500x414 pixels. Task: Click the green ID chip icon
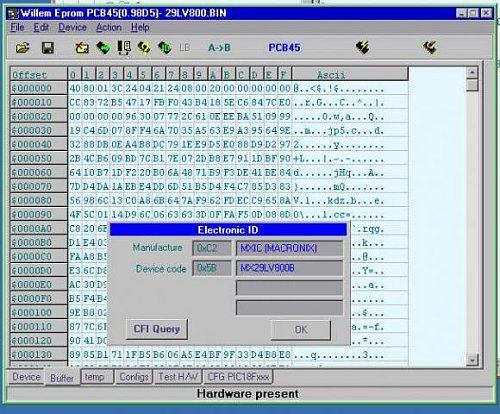(164, 48)
